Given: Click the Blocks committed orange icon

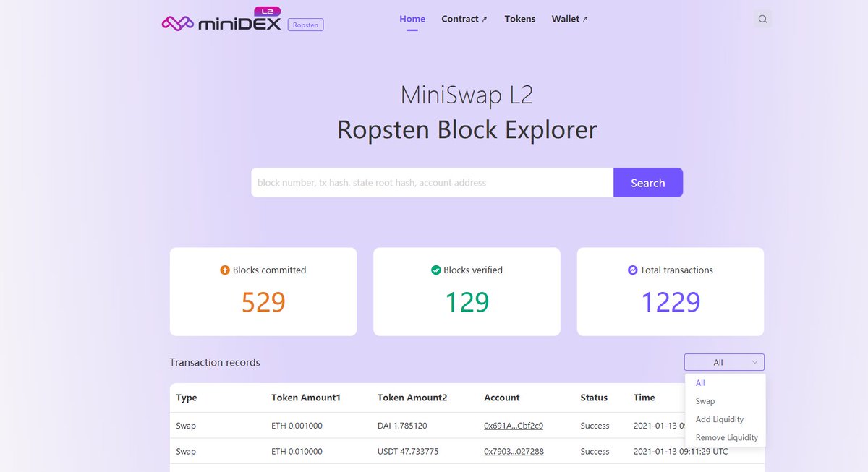Looking at the screenshot, I should pos(225,270).
